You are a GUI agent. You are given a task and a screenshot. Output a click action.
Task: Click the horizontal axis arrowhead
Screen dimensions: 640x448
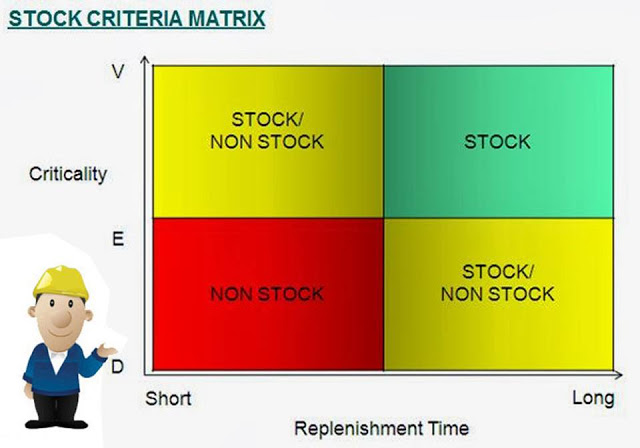pos(618,374)
